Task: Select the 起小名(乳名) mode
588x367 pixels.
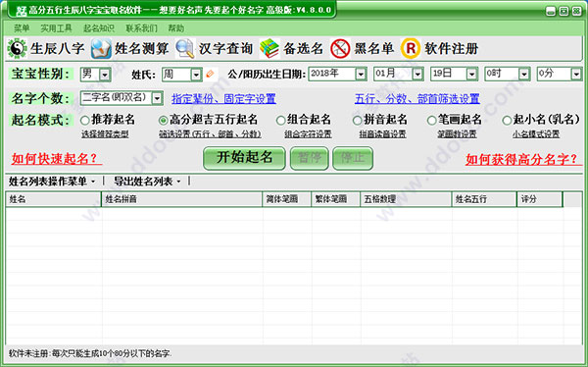Action: tap(507, 120)
